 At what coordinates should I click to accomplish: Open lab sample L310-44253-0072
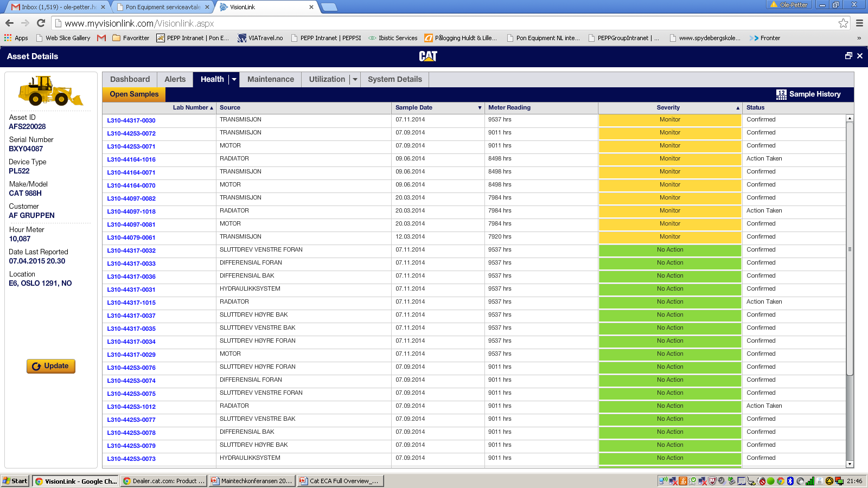[x=131, y=133]
